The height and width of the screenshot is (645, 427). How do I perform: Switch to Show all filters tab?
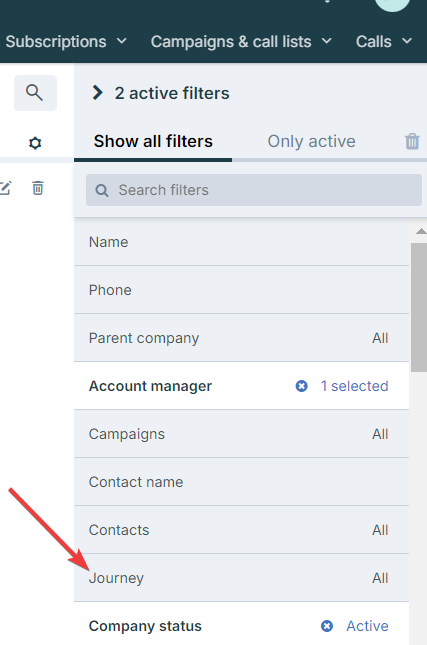[x=153, y=142]
